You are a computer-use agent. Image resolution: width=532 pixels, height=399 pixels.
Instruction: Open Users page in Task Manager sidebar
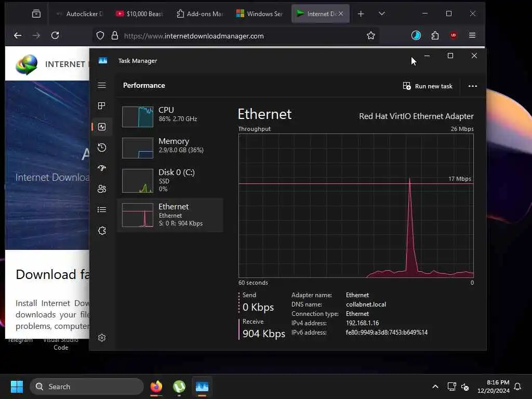[102, 189]
